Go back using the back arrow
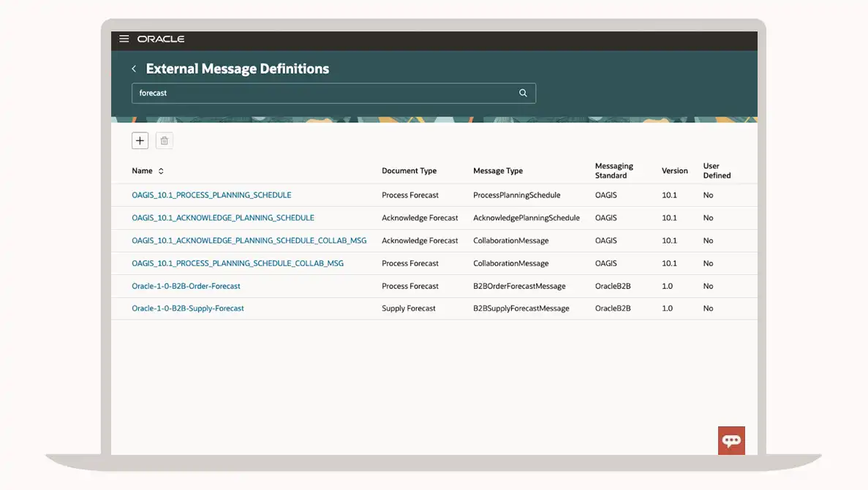Screen dimensions: 868x490 [134, 69]
